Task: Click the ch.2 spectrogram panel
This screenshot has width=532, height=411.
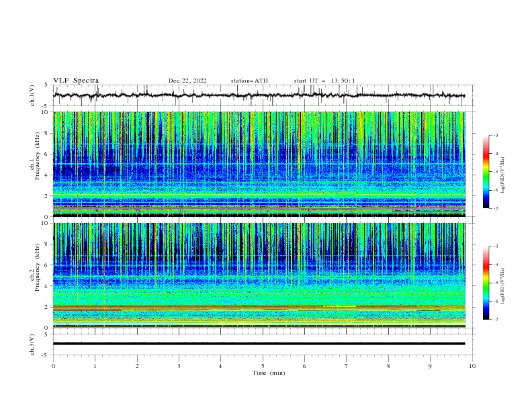Action: [259, 275]
